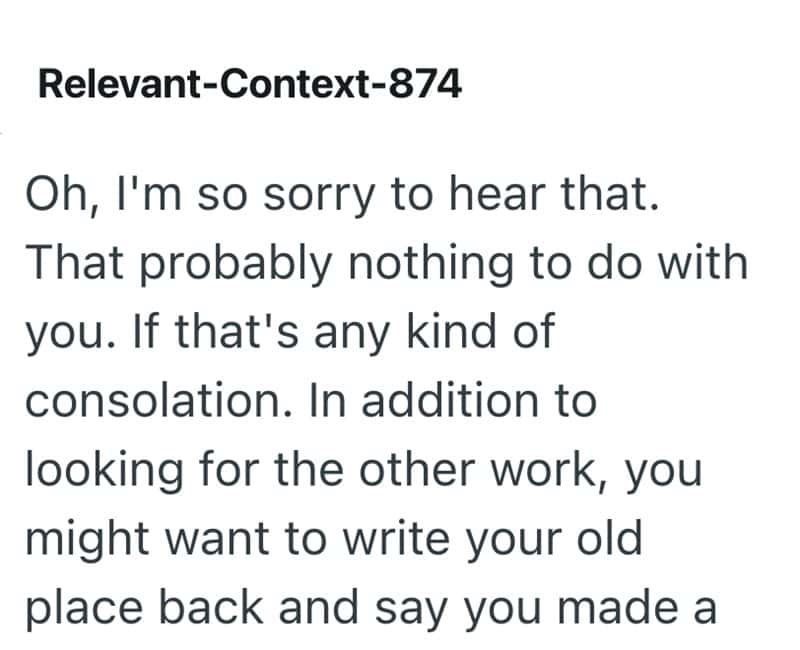Click the words "nothing to do with"
Screen dimensions: 800x650
click(x=553, y=263)
